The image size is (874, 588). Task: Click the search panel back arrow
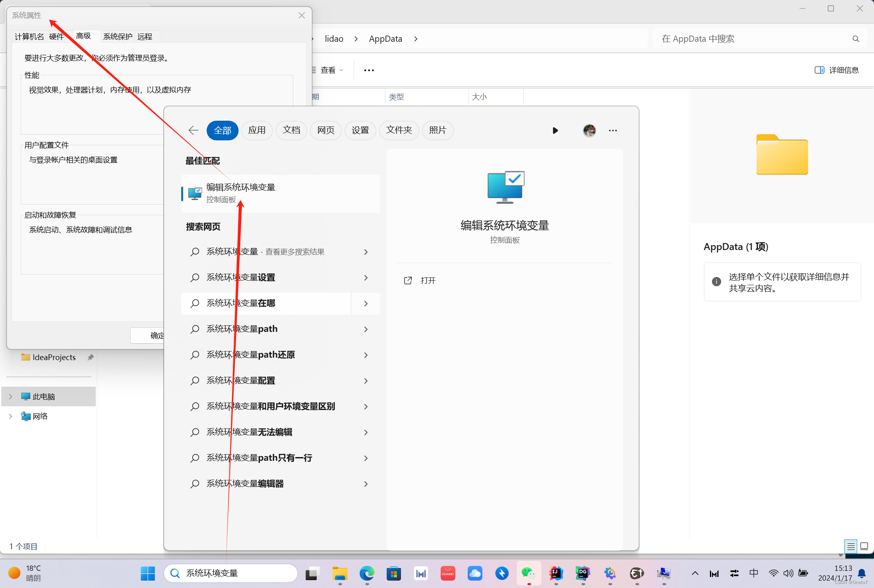[194, 131]
